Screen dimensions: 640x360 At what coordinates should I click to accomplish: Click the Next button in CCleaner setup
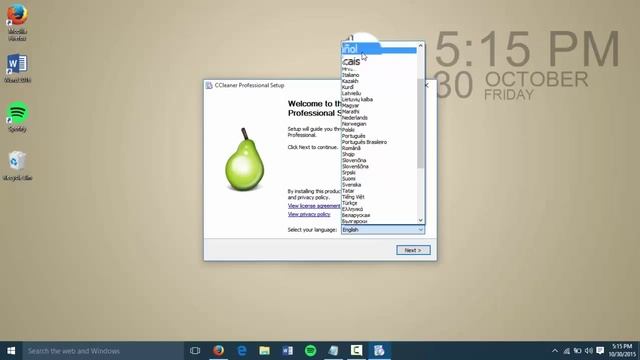point(413,250)
